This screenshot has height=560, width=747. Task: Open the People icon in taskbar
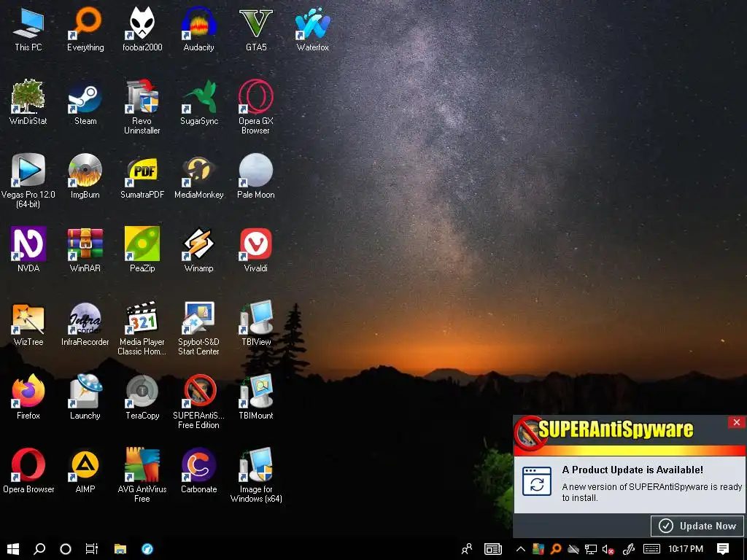(x=467, y=548)
